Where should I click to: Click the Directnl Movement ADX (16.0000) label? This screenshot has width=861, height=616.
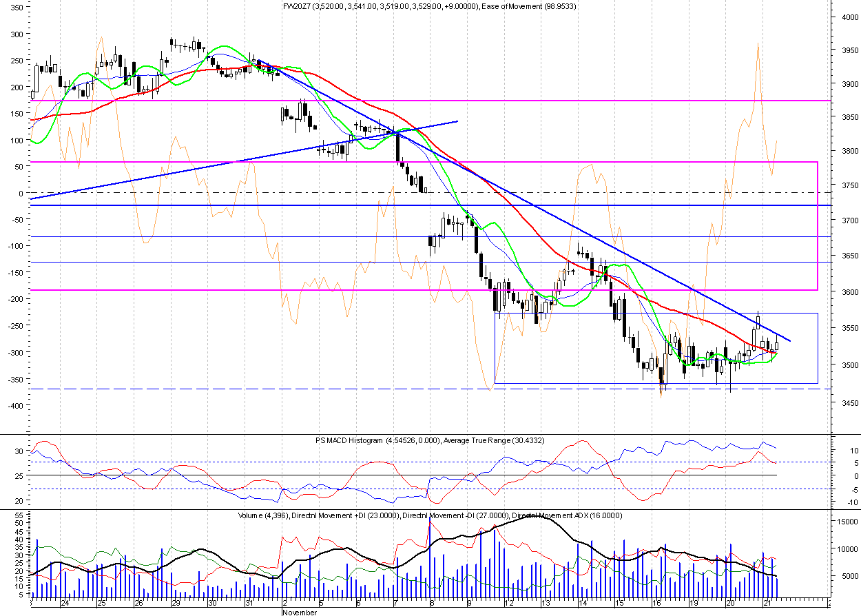pos(567,515)
